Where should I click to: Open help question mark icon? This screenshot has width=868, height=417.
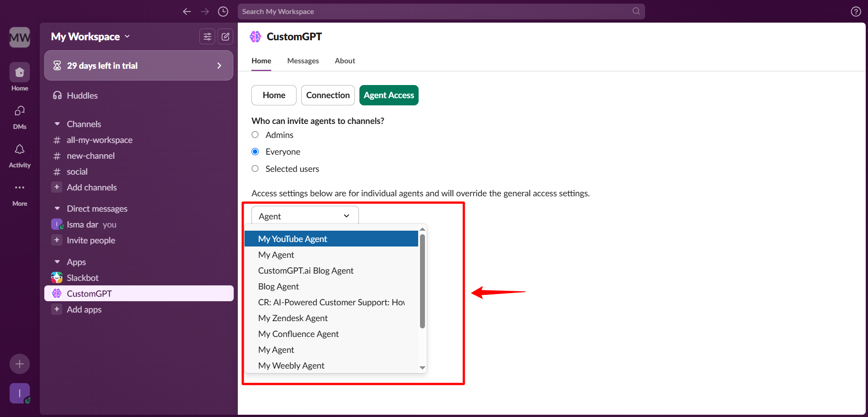click(856, 12)
